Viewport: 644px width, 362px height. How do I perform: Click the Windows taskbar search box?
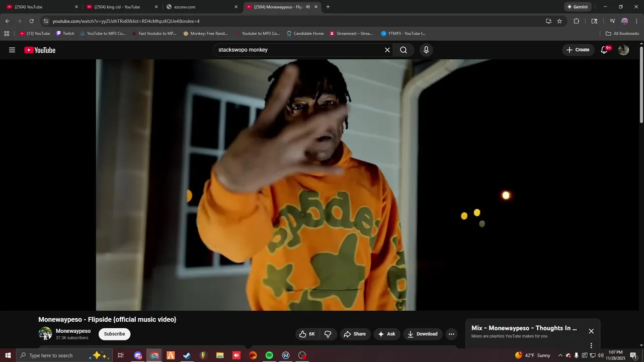coord(64,355)
